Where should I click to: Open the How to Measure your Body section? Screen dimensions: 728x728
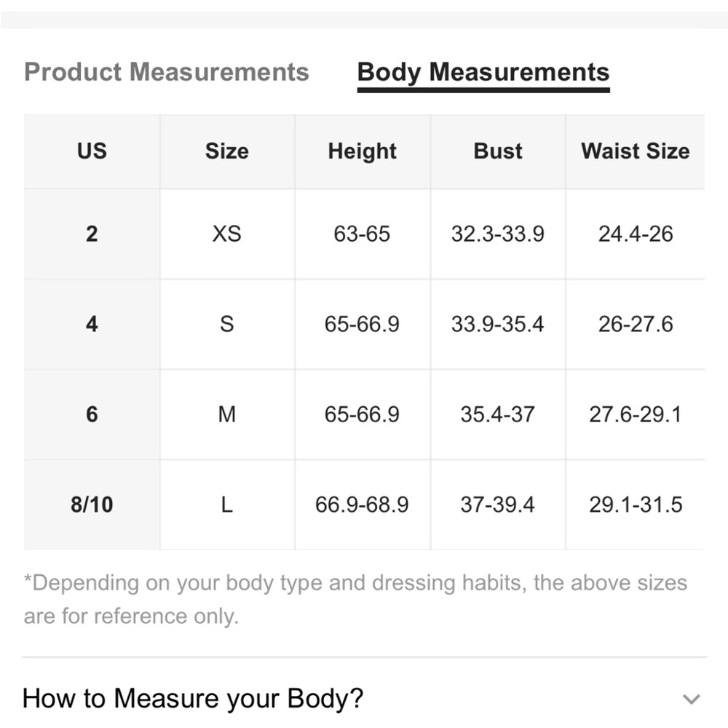pyautogui.click(x=364, y=698)
